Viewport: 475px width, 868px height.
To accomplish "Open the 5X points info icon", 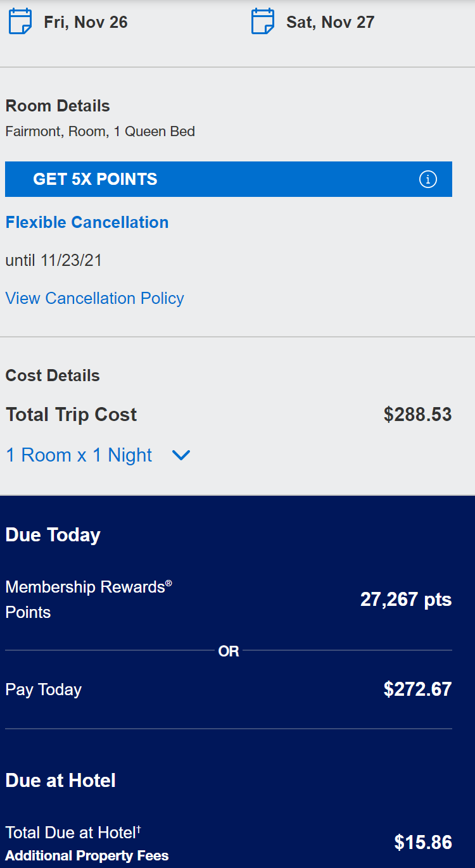I will (428, 180).
